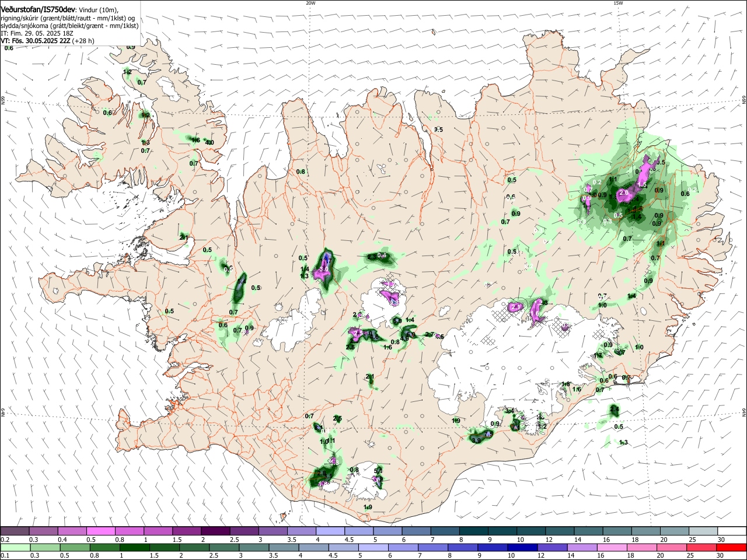747x560 pixels.
Task: Select the rigning/skúrir legend description line
Action: point(68,18)
